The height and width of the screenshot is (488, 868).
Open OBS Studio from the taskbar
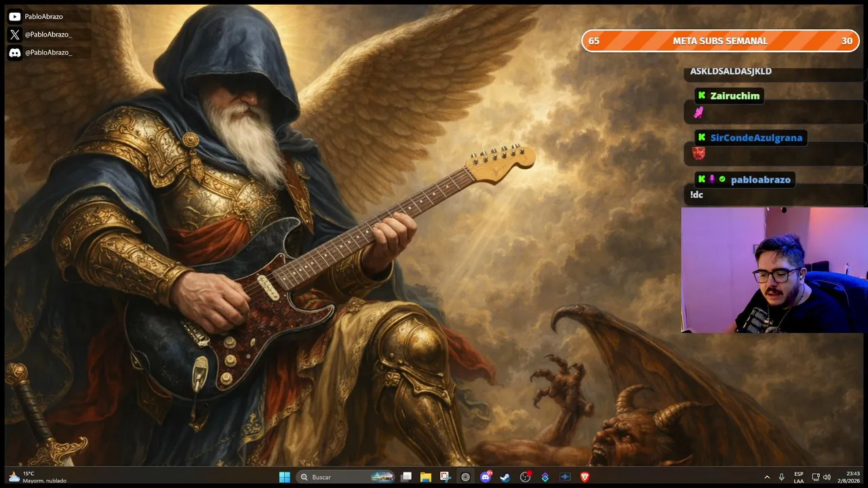click(525, 477)
